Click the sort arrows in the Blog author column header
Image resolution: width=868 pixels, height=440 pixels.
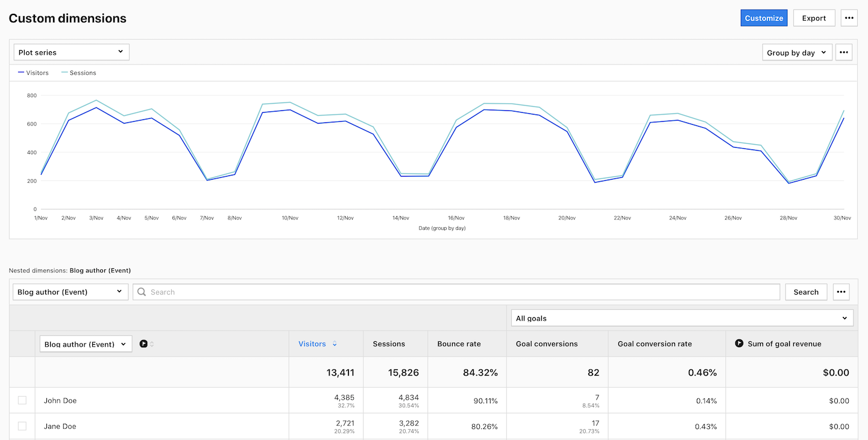[x=152, y=344]
